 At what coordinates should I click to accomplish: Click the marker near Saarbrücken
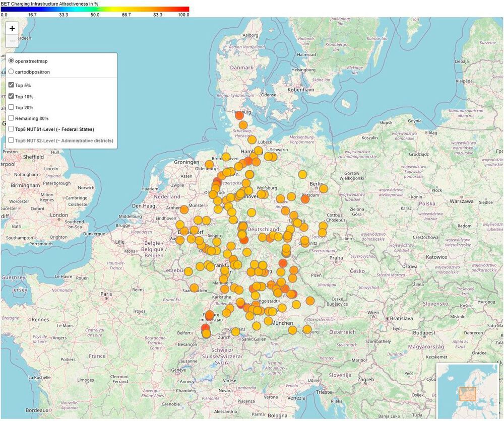tap(194, 288)
